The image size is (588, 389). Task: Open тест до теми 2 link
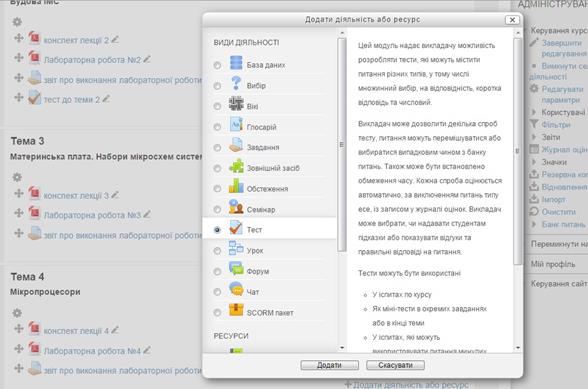[x=72, y=100]
